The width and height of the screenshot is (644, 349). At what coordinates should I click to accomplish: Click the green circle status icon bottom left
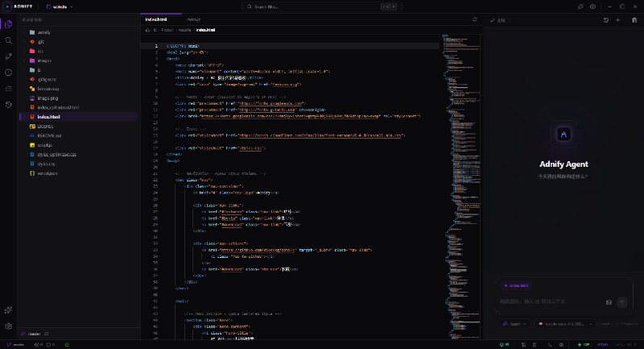[x=67, y=344]
